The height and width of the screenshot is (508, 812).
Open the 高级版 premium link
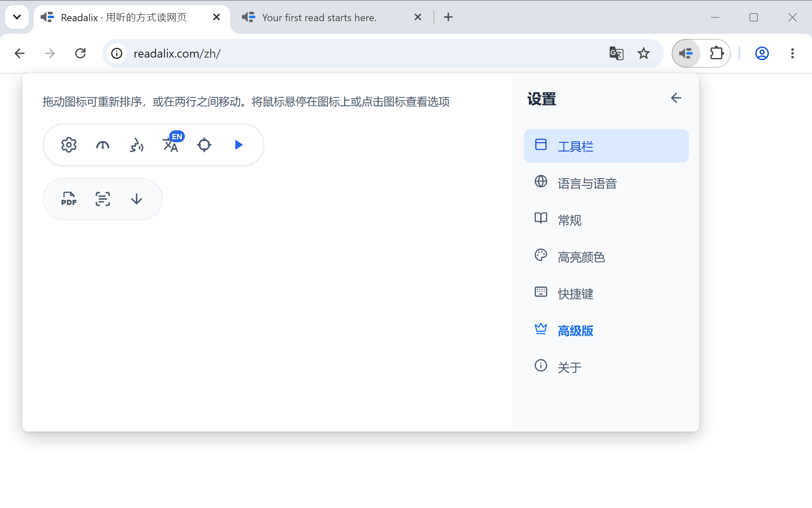(x=606, y=330)
